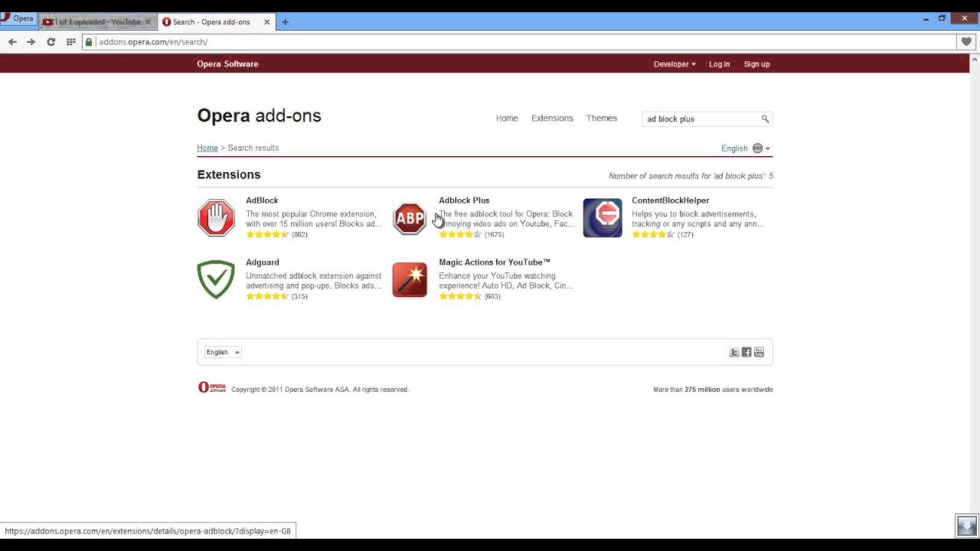Close the Search - Opera add-ons tab
Screen dimensions: 980x551
click(x=267, y=22)
